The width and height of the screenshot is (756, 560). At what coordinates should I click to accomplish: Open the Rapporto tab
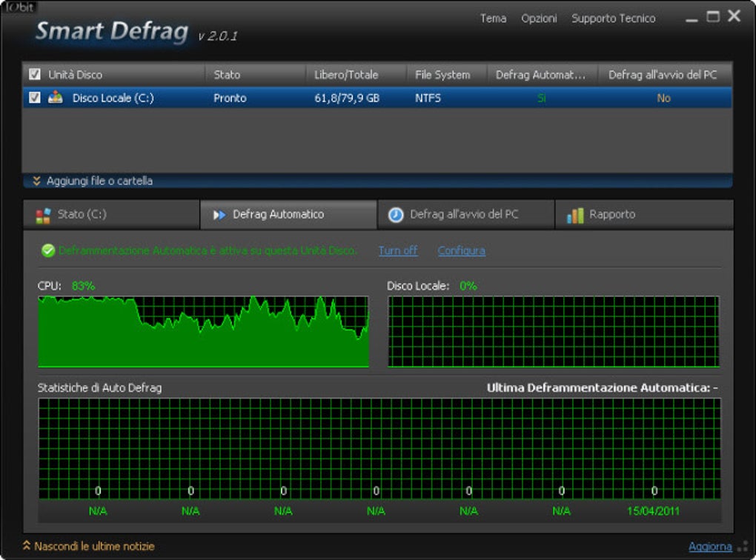[x=644, y=215]
